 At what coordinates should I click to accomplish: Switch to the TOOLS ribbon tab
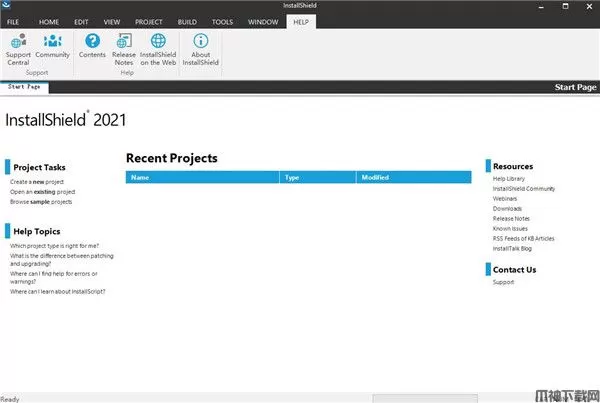222,22
